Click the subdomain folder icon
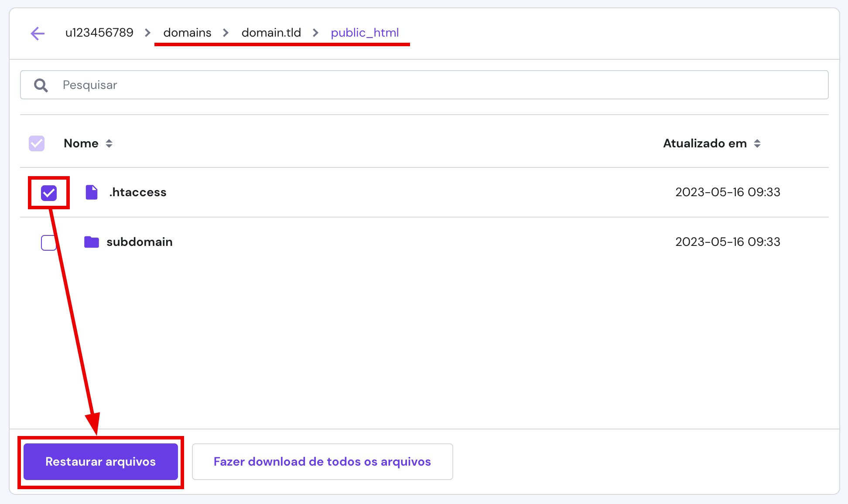Screen dimensions: 848x504 click(92, 242)
